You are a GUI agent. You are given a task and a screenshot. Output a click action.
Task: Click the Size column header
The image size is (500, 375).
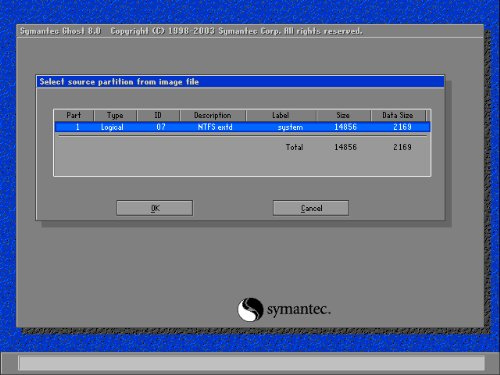(343, 115)
